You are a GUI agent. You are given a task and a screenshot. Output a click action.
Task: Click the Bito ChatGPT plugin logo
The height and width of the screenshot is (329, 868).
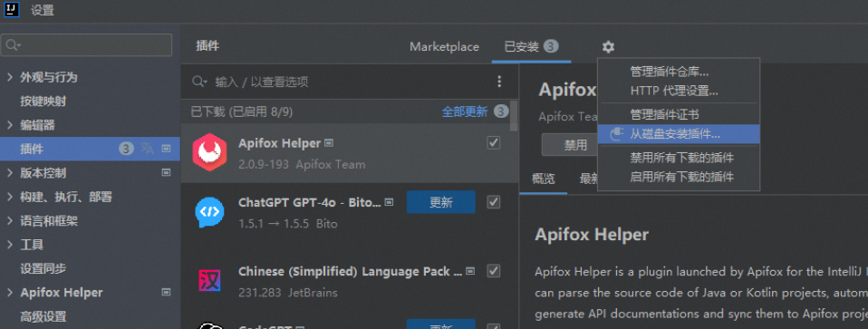coord(209,211)
